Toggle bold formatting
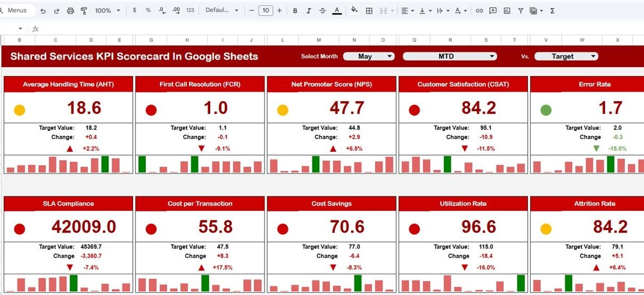The height and width of the screenshot is (295, 644). [x=295, y=11]
